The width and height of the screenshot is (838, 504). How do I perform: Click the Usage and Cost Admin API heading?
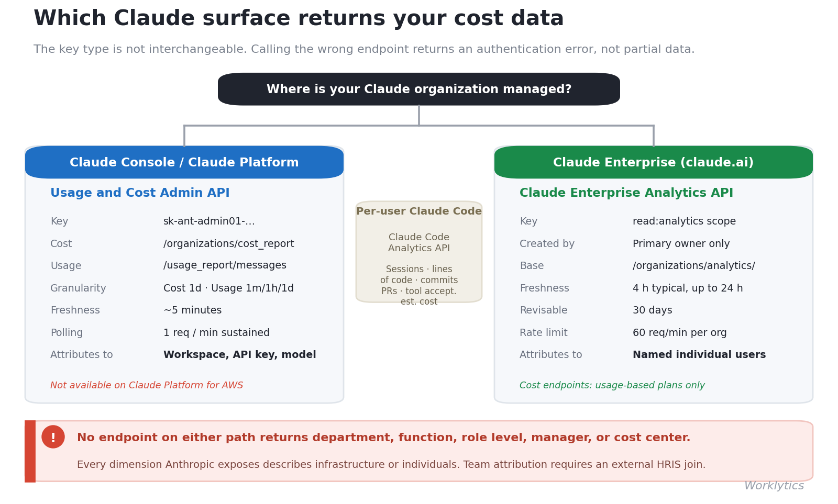[x=140, y=193]
